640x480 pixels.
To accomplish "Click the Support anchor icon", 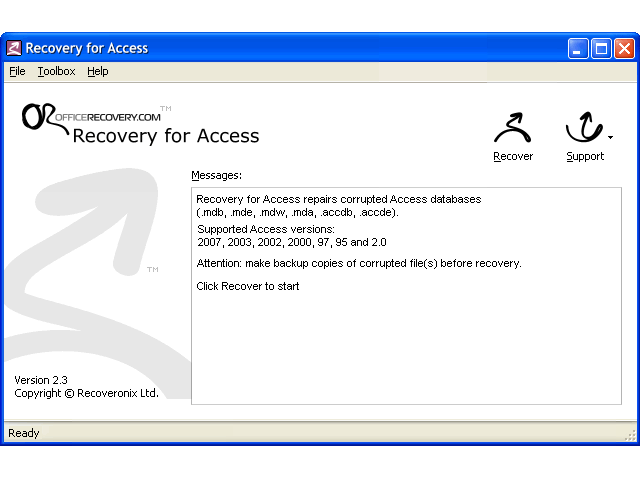I will pyautogui.click(x=584, y=127).
